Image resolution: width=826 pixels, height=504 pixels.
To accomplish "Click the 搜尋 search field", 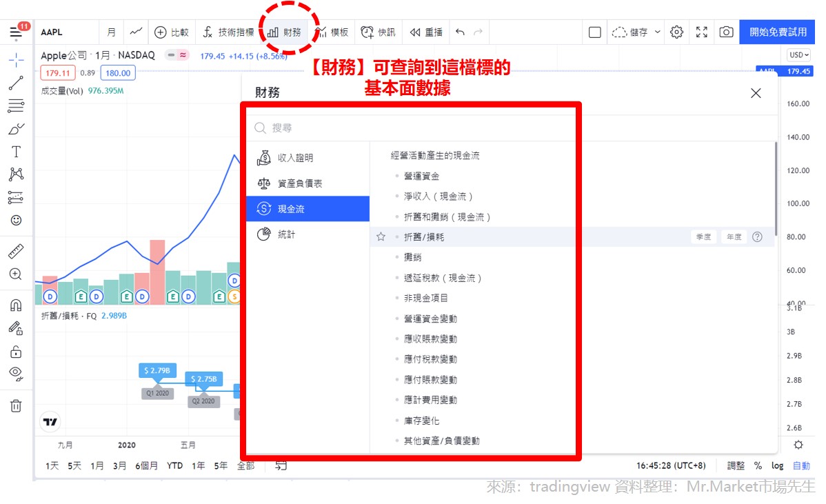I will tap(412, 128).
